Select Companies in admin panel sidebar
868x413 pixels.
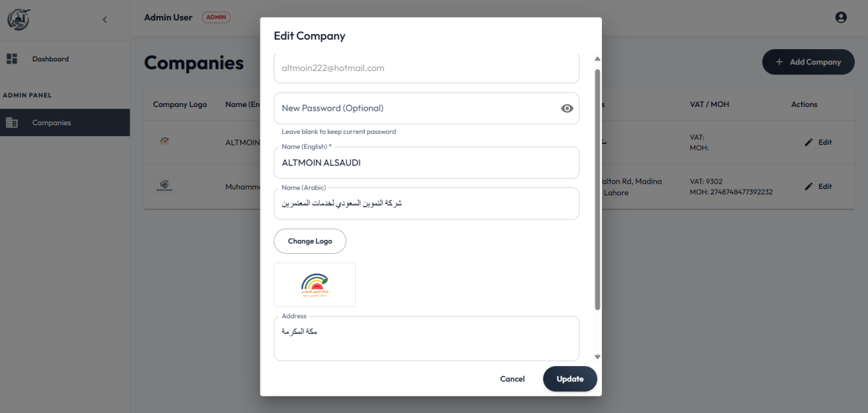click(51, 123)
